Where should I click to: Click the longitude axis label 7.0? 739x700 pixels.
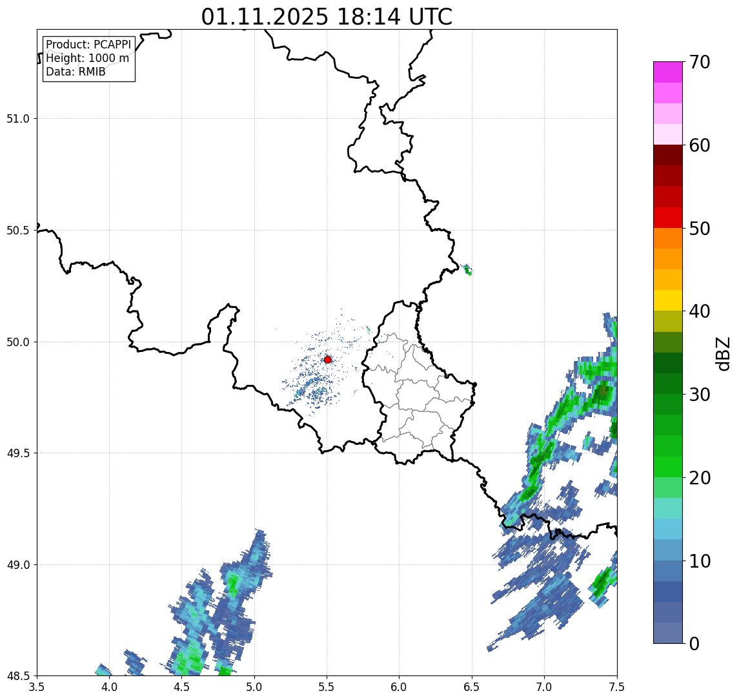click(x=545, y=687)
